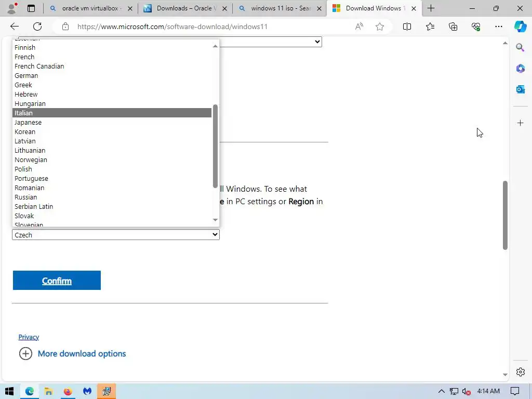The height and width of the screenshot is (399, 532).
Task: Choose Norwegian from the list
Action: [112, 160]
